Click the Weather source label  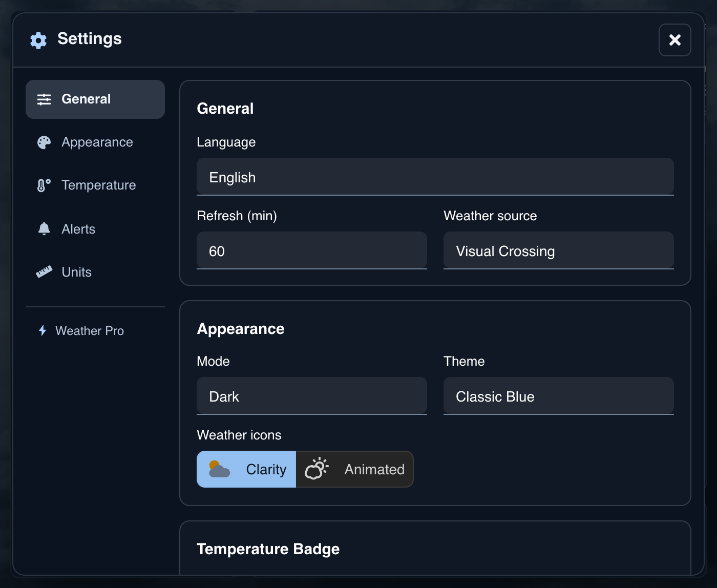490,216
